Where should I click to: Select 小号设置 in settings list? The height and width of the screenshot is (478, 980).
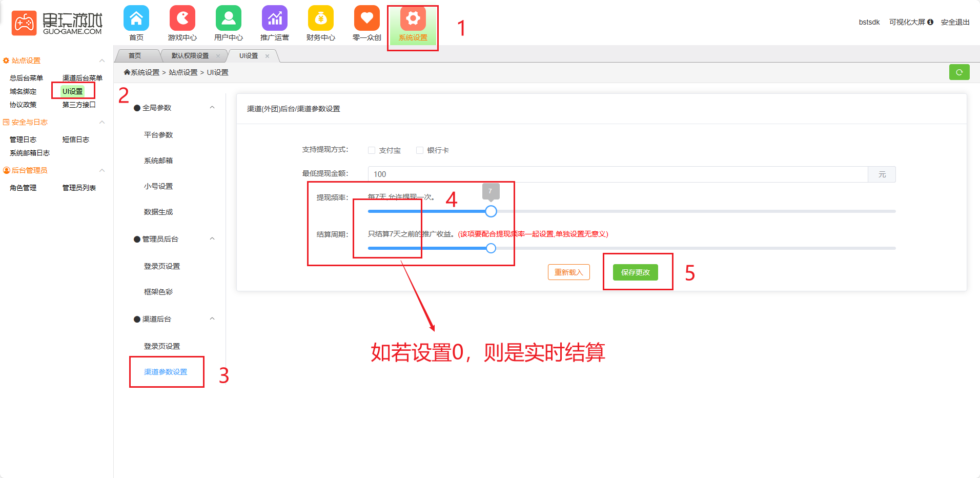point(158,186)
